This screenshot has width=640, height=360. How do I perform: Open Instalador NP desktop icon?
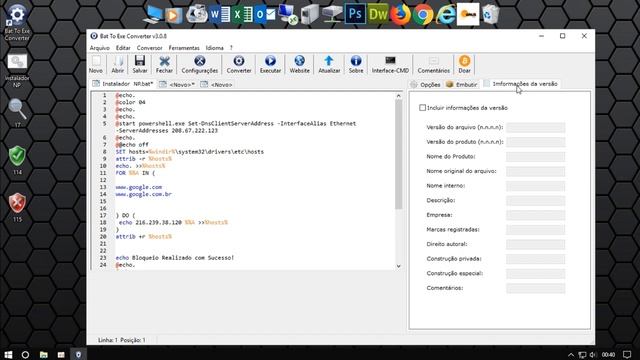[17, 69]
